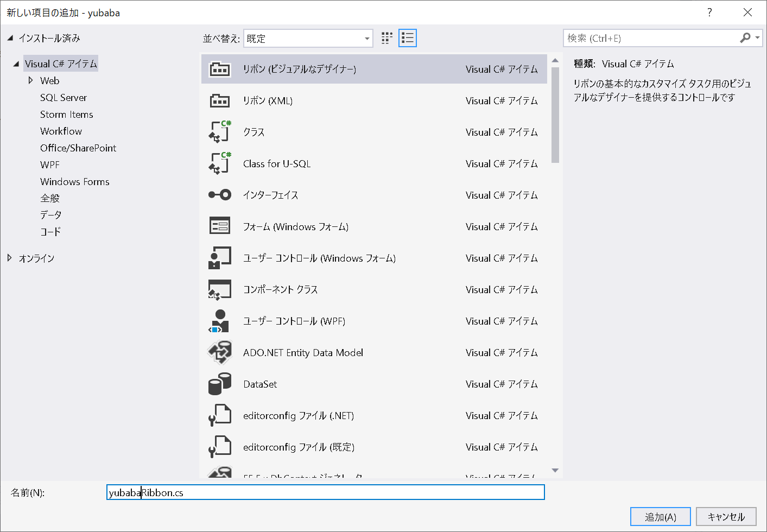Select the リボン (XML) template icon
This screenshot has width=767, height=532.
pos(220,101)
